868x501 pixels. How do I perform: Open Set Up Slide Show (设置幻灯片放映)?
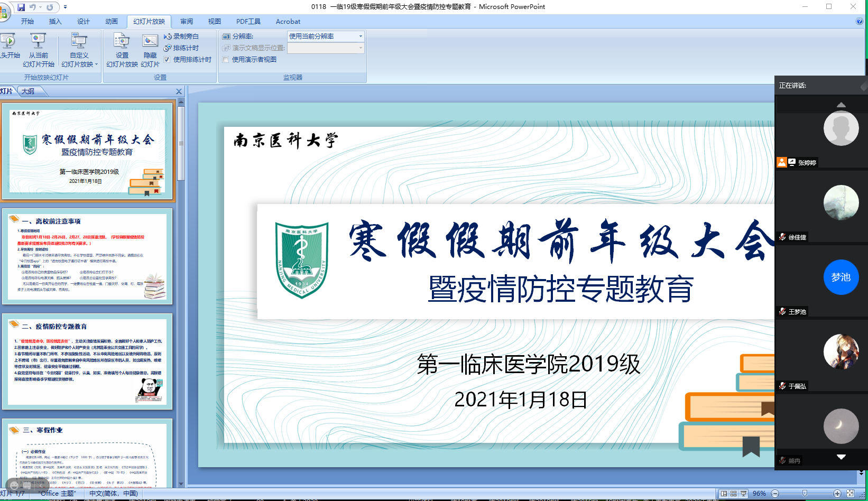[122, 50]
